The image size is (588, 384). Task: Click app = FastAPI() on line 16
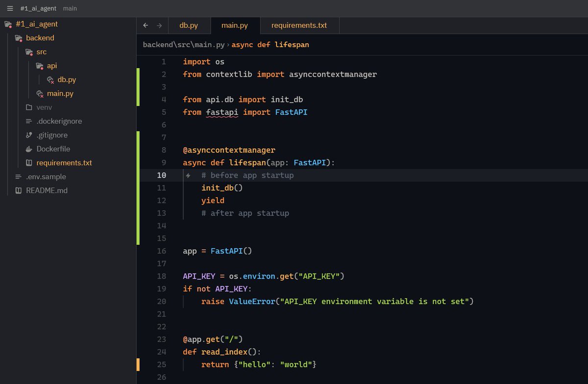(x=217, y=251)
